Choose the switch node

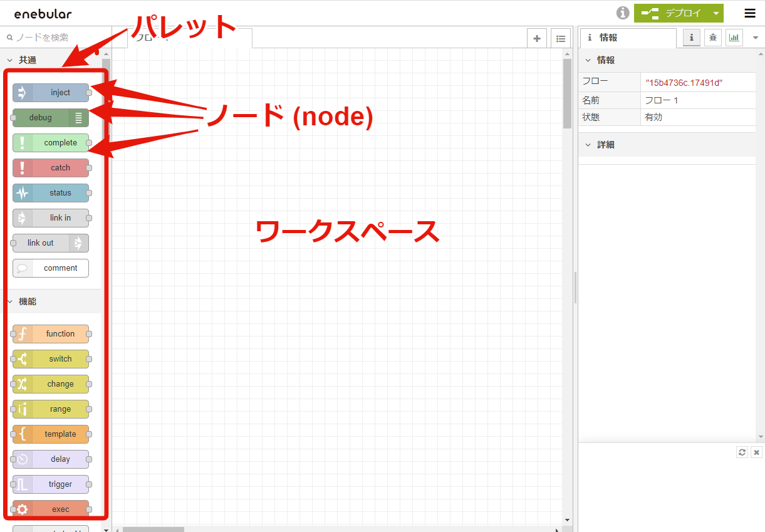pyautogui.click(x=51, y=359)
